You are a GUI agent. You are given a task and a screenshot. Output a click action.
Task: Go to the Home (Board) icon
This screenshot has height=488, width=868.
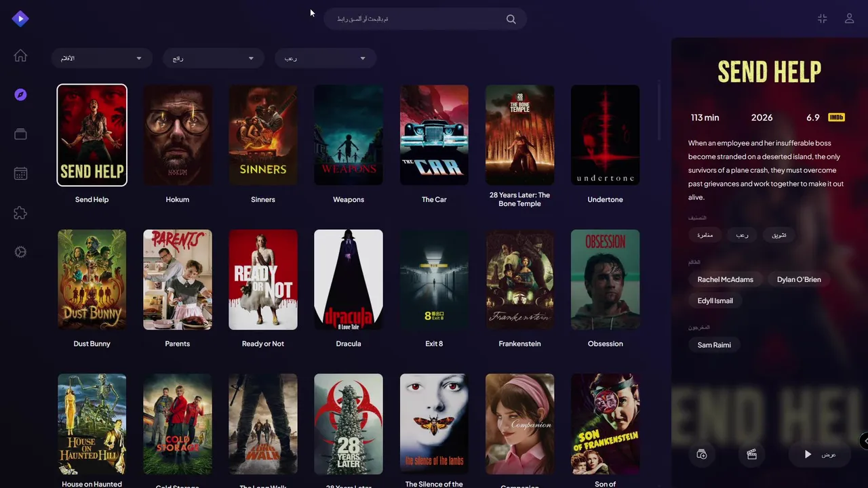tap(20, 56)
